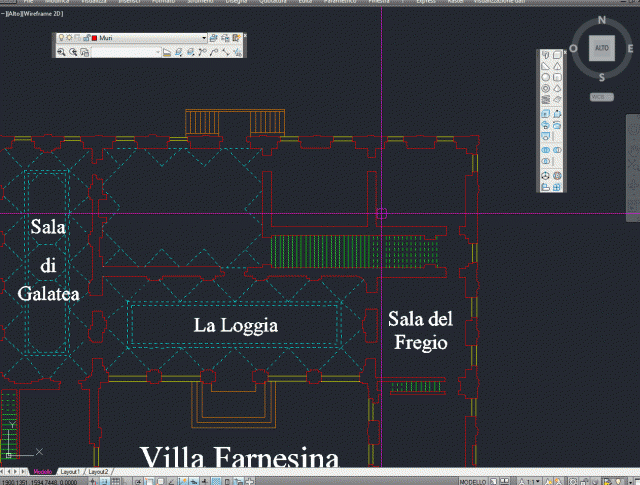640x485 pixels.
Task: Select the Planar Surface tool
Action: tap(557, 100)
